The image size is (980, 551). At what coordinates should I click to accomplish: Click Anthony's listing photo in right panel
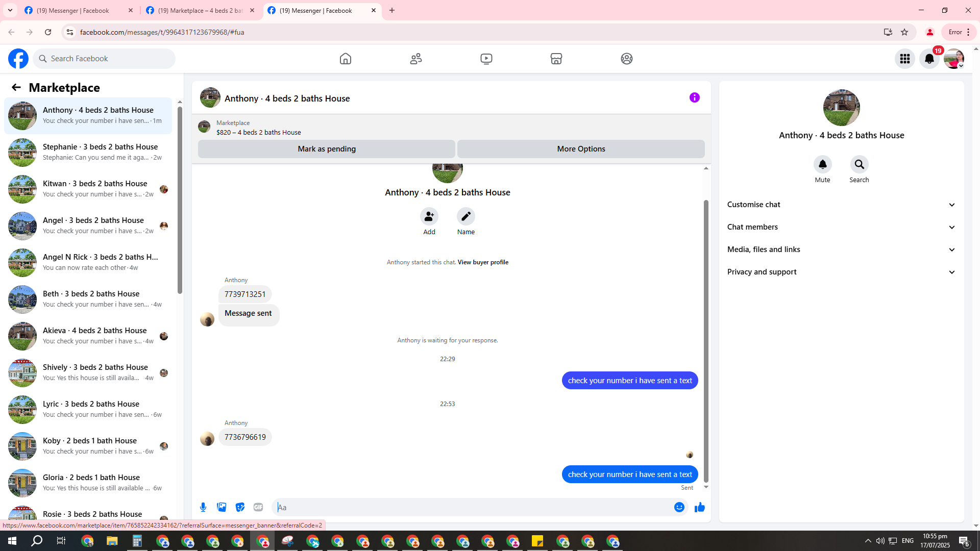pos(841,108)
